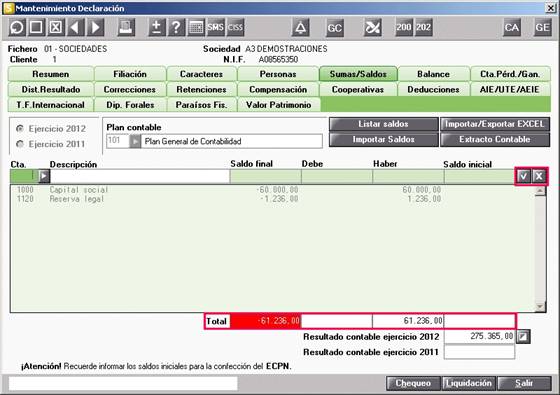The width and height of the screenshot is (560, 395).
Task: Click Resultado contable ejercicio 2012 value field
Action: pyautogui.click(x=479, y=336)
